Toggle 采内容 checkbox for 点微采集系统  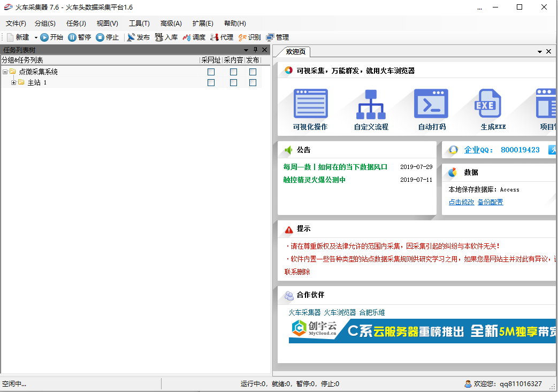click(233, 72)
